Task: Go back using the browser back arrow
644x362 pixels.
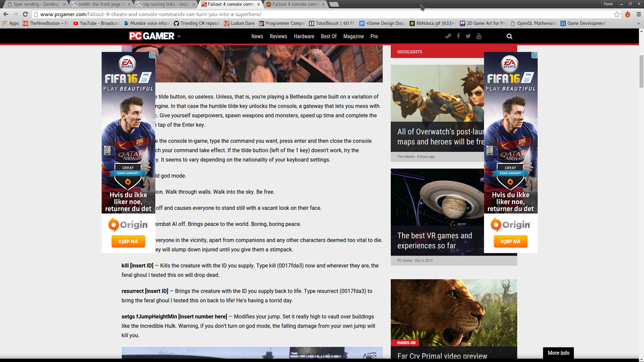Action: pos(6,14)
